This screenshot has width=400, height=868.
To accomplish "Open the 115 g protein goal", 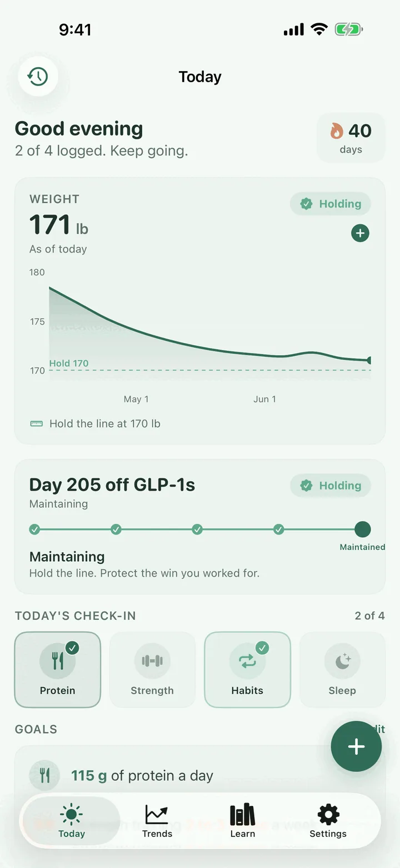I will pos(142,775).
